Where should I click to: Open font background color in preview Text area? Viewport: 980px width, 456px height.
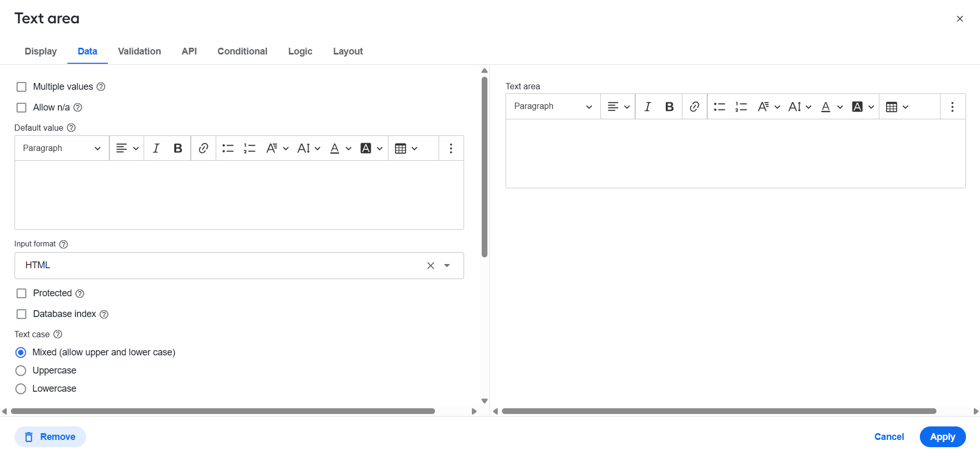[863, 107]
